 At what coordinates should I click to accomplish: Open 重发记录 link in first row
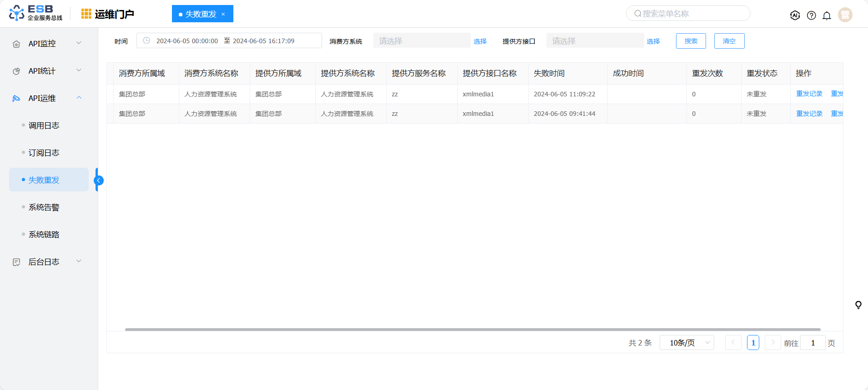point(809,94)
